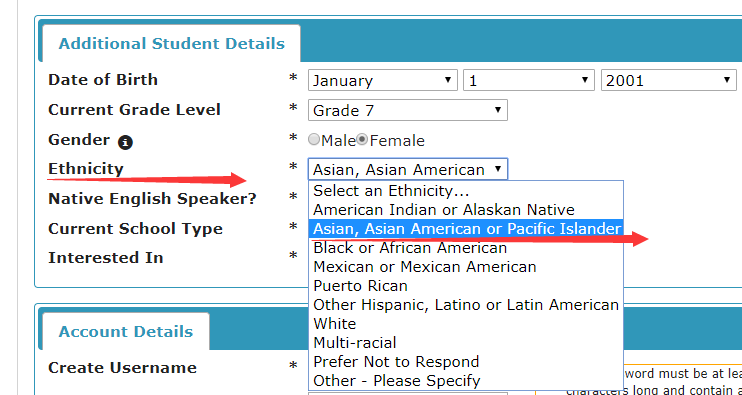The height and width of the screenshot is (395, 742).
Task: Open the birth month dropdown showing January
Action: [x=383, y=80]
